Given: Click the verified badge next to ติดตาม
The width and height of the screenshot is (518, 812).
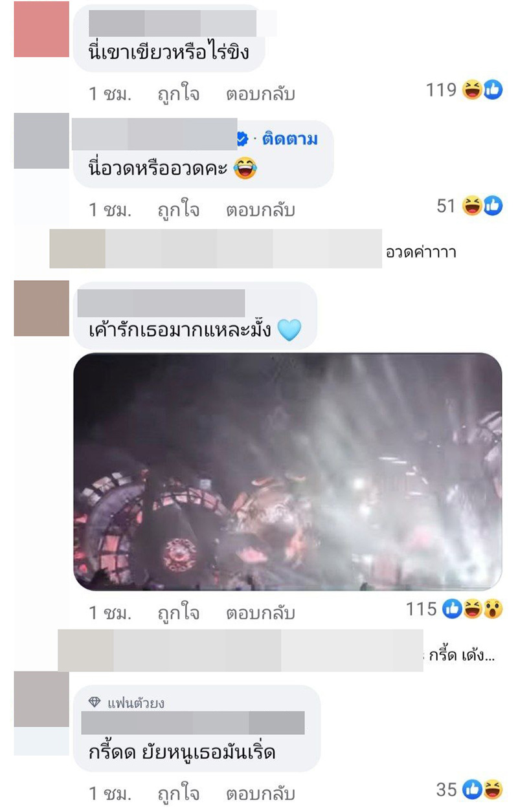Looking at the screenshot, I should coord(243,138).
